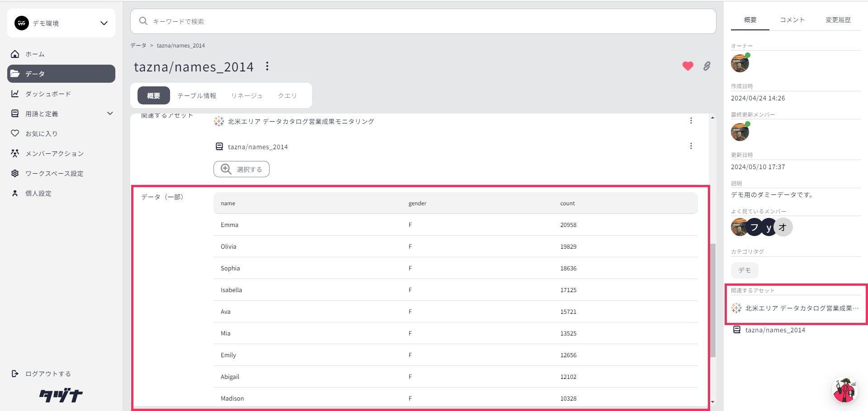Open options for 北米エリア asset row

[691, 121]
